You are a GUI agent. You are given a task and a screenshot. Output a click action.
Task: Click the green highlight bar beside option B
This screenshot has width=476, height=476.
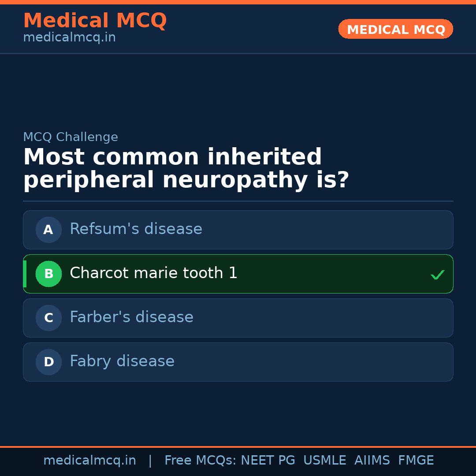pos(25,274)
